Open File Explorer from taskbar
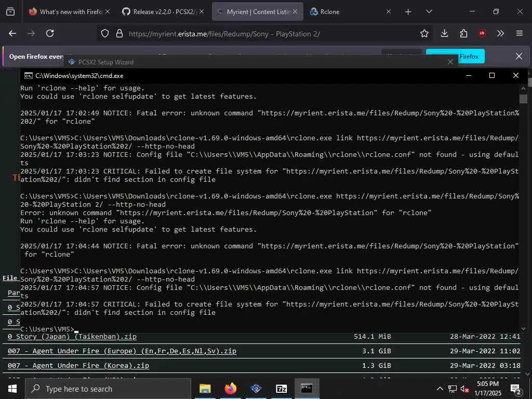 [x=205, y=389]
